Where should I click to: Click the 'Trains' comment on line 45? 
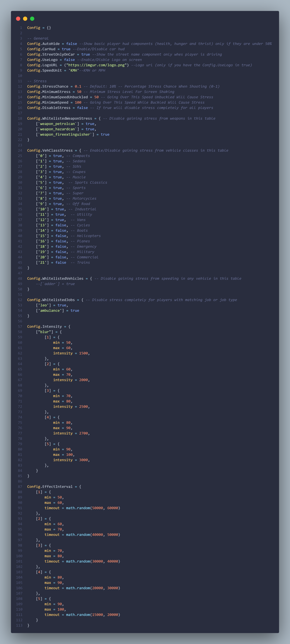(84, 262)
